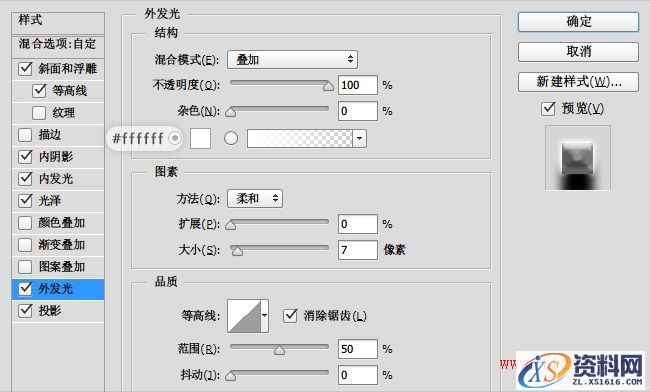Open the 投影 settings page
Screen dimensions: 650x392
coord(49,310)
